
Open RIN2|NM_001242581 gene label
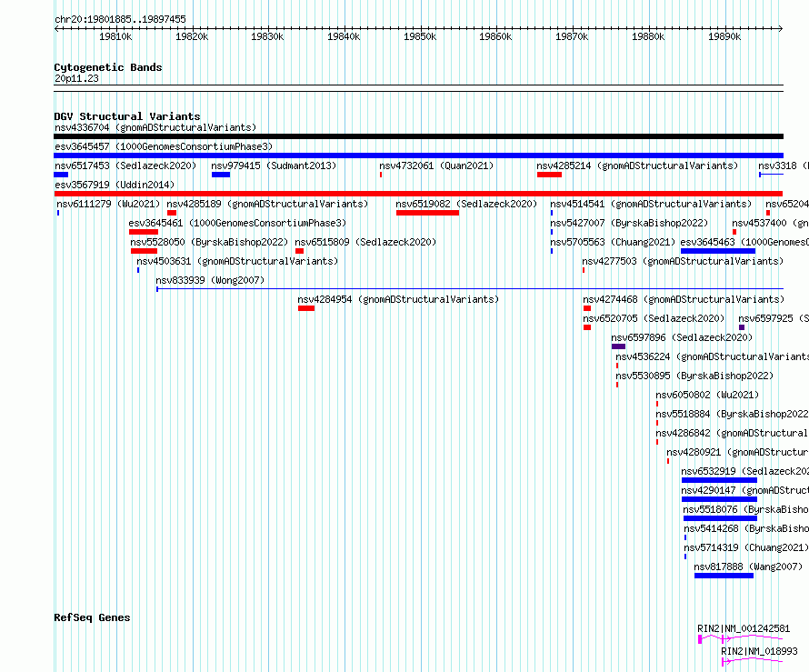pos(744,628)
